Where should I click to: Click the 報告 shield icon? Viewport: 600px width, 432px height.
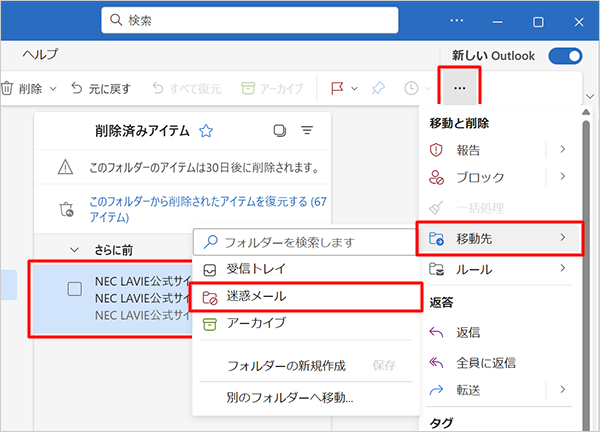click(x=436, y=150)
